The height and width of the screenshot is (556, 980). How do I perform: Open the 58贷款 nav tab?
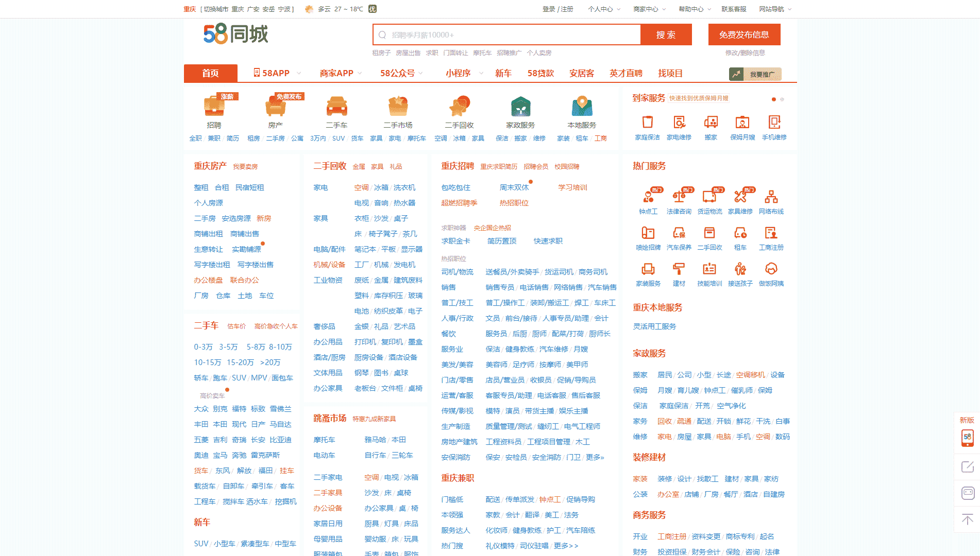[540, 73]
